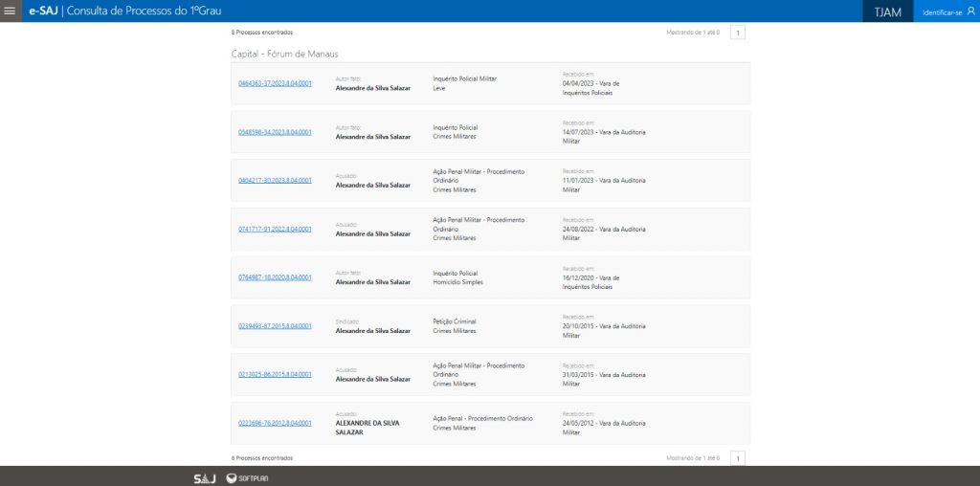
Task: Click the user profile icon
Action: 971,11
